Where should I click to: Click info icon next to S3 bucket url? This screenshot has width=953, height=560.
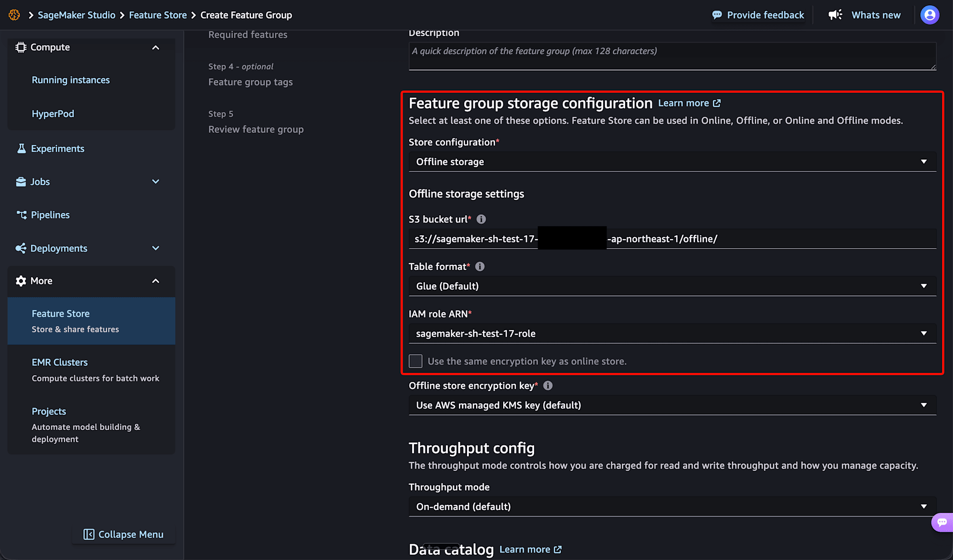coord(481,219)
